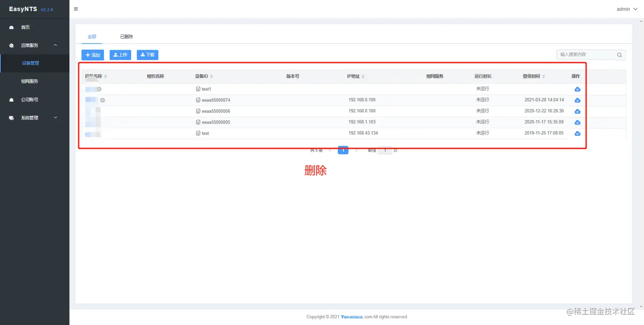The height and width of the screenshot is (325, 644).
Task: Sort by IP地址 column
Action: pos(363,76)
